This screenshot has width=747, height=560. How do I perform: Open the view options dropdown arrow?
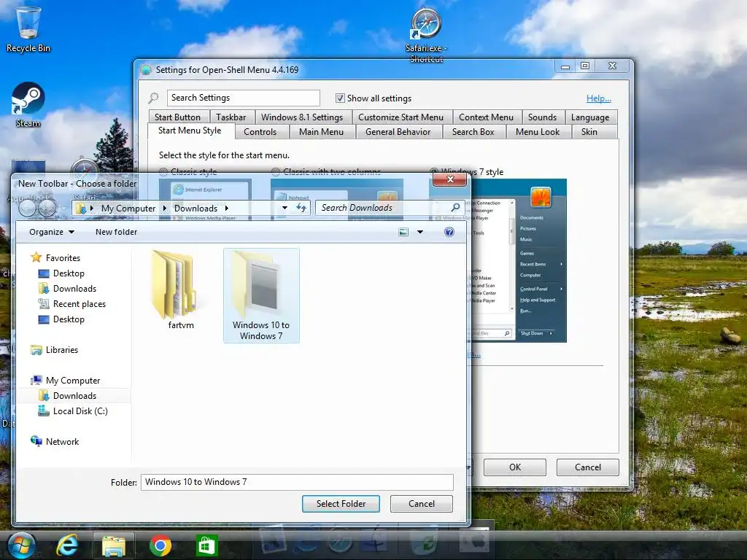420,232
